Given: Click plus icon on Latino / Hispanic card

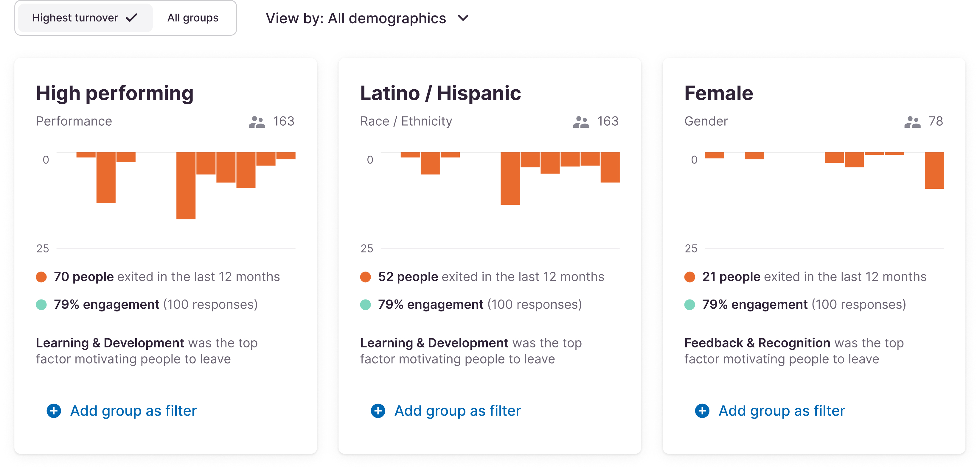Looking at the screenshot, I should [378, 411].
